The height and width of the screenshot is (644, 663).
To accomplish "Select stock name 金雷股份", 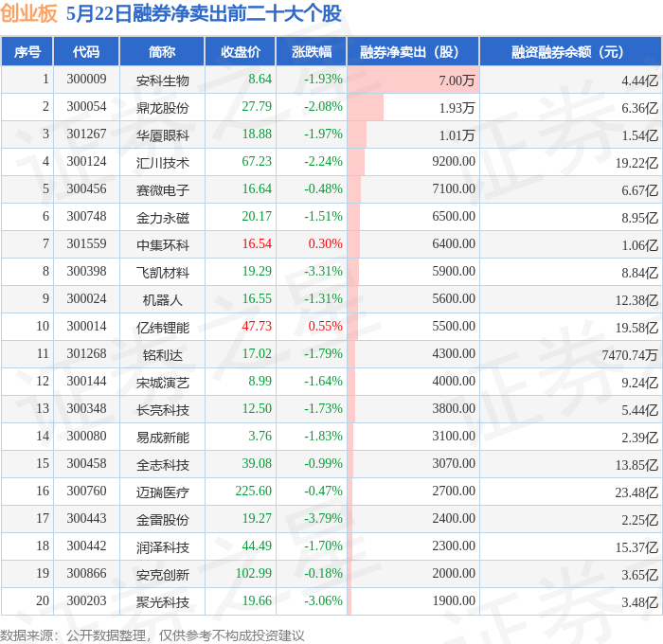I will tap(162, 520).
